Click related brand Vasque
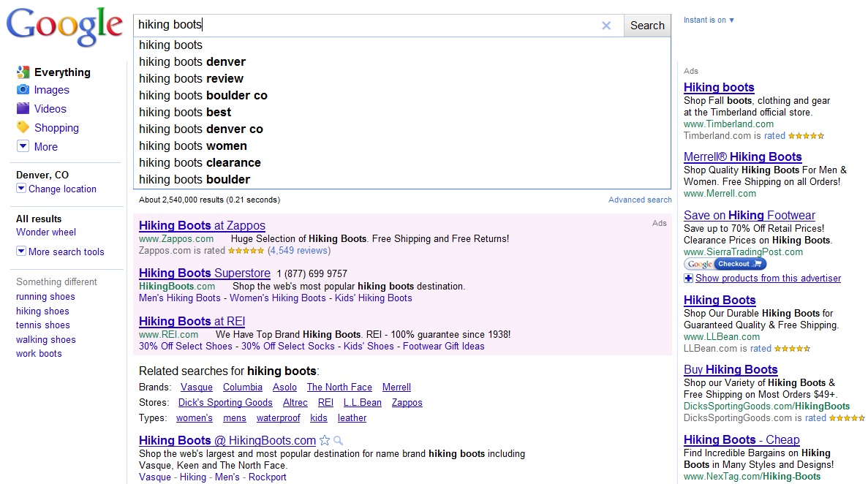 [197, 387]
